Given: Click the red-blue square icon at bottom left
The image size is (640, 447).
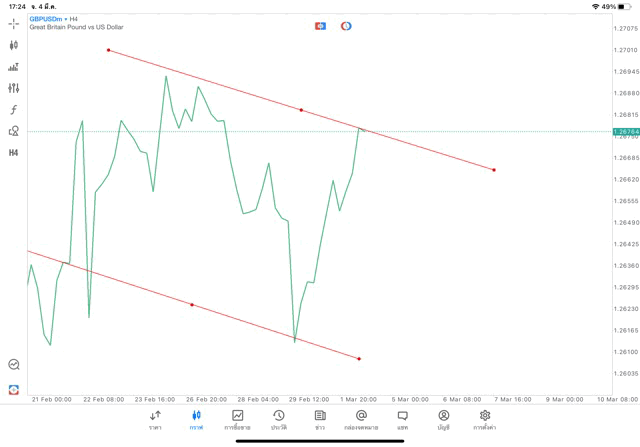Looking at the screenshot, I should (x=14, y=389).
